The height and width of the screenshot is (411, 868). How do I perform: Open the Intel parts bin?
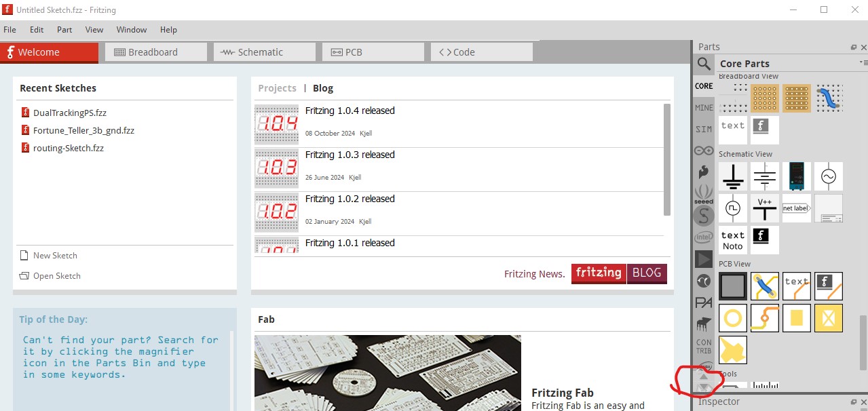(704, 237)
